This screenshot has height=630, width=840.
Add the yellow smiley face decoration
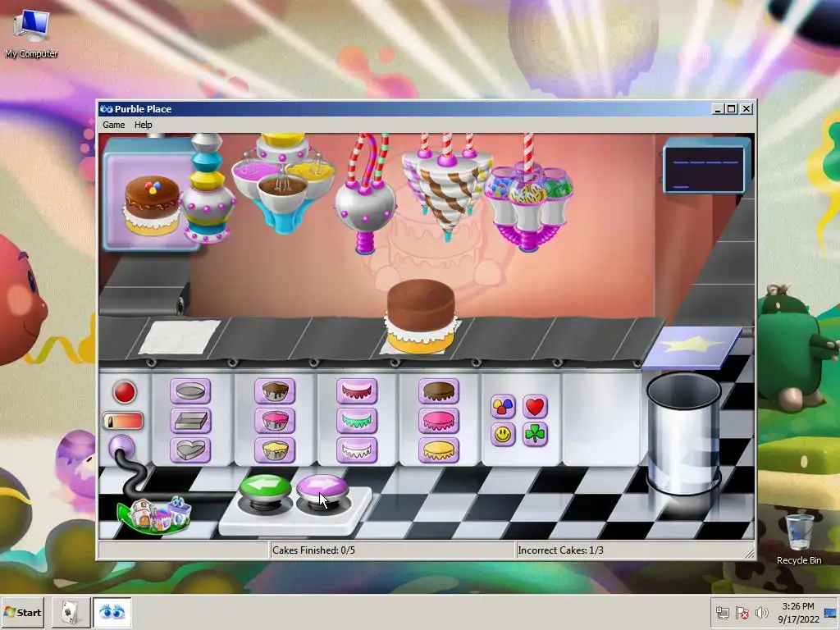(x=503, y=435)
